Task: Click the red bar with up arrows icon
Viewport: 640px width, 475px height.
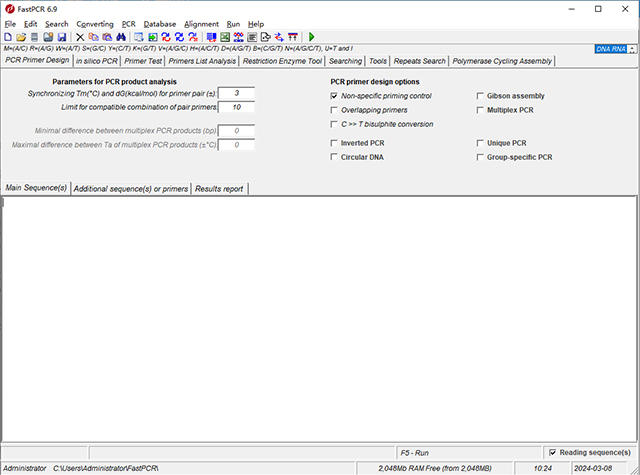Action: coord(293,37)
